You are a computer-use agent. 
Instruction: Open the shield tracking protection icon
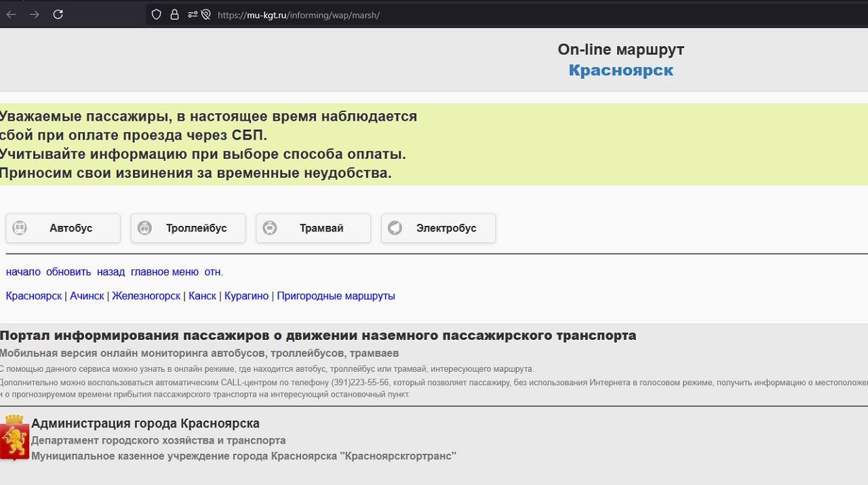(157, 14)
